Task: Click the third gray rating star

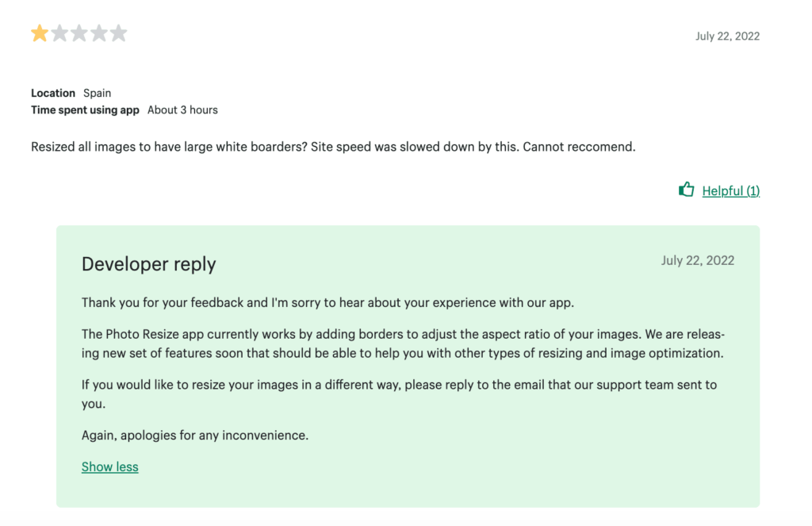Action: [x=79, y=33]
